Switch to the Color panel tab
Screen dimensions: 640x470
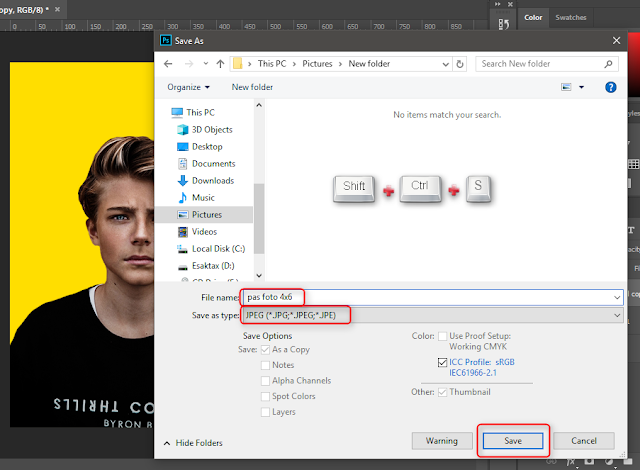click(533, 18)
